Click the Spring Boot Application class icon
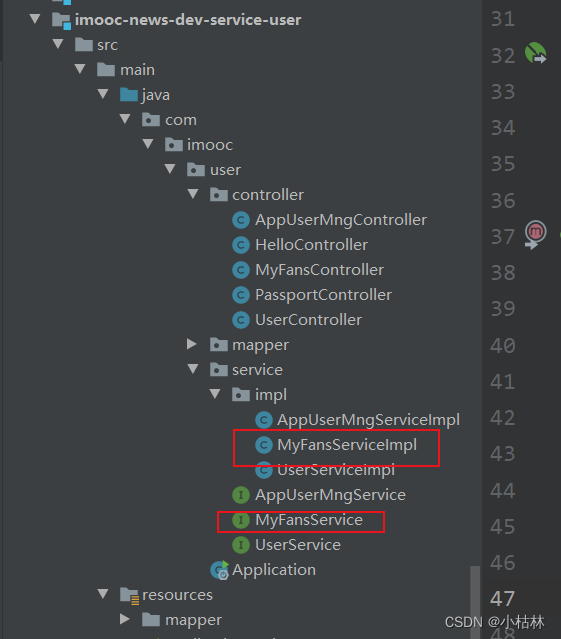The height and width of the screenshot is (639, 561). [x=220, y=570]
